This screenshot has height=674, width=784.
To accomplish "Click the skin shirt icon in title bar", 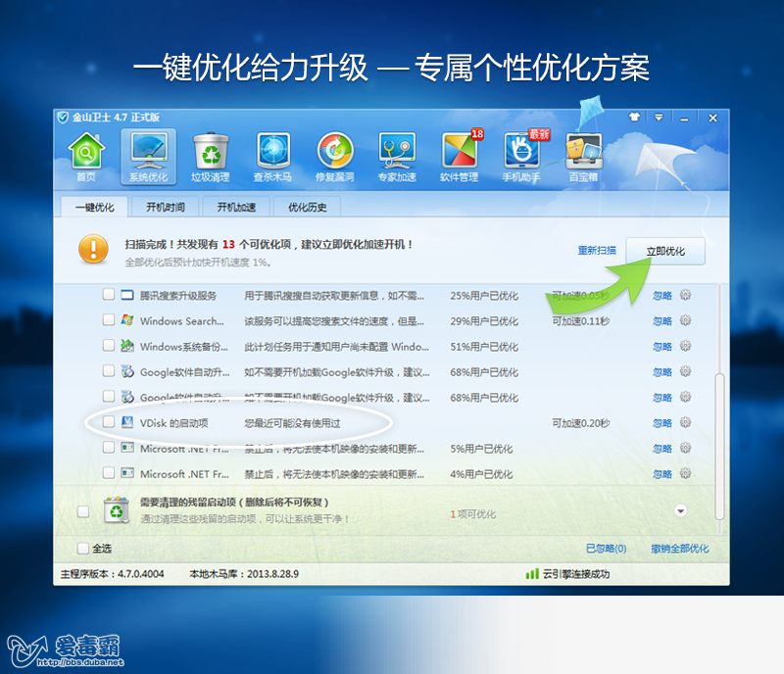I will tap(634, 117).
